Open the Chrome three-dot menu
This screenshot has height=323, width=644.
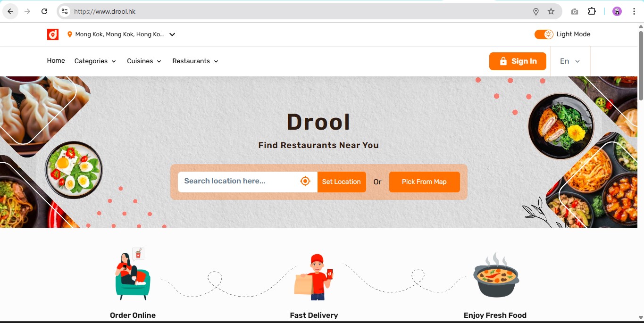point(634,11)
